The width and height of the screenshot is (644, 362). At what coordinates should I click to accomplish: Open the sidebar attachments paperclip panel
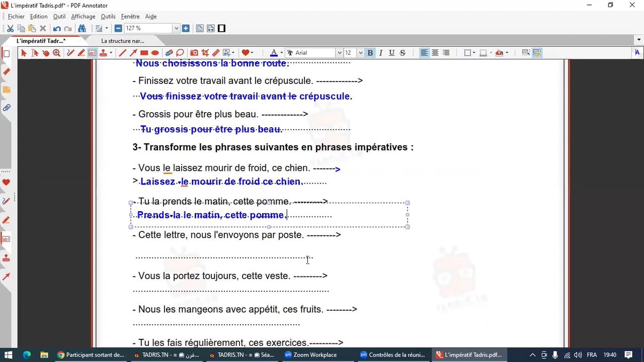[7, 108]
